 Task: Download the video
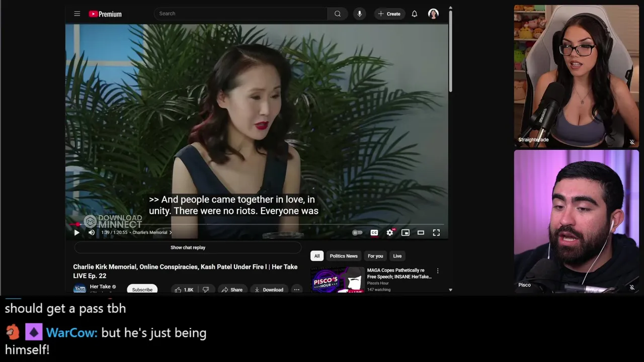point(269,290)
